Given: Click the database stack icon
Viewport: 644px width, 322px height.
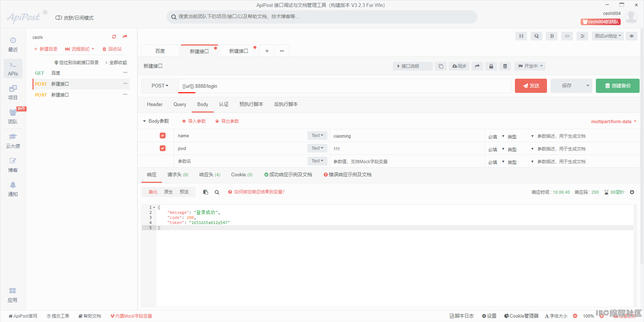Looking at the screenshot, I should pyautogui.click(x=505, y=66).
